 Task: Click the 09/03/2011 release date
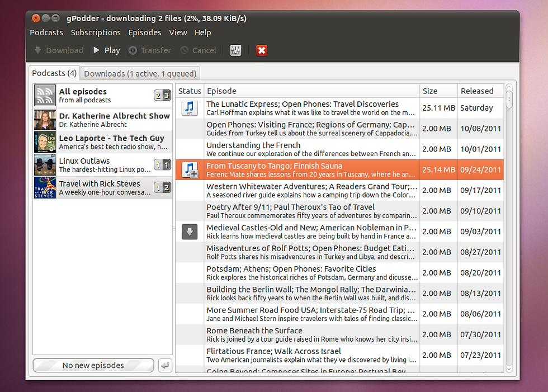(480, 232)
